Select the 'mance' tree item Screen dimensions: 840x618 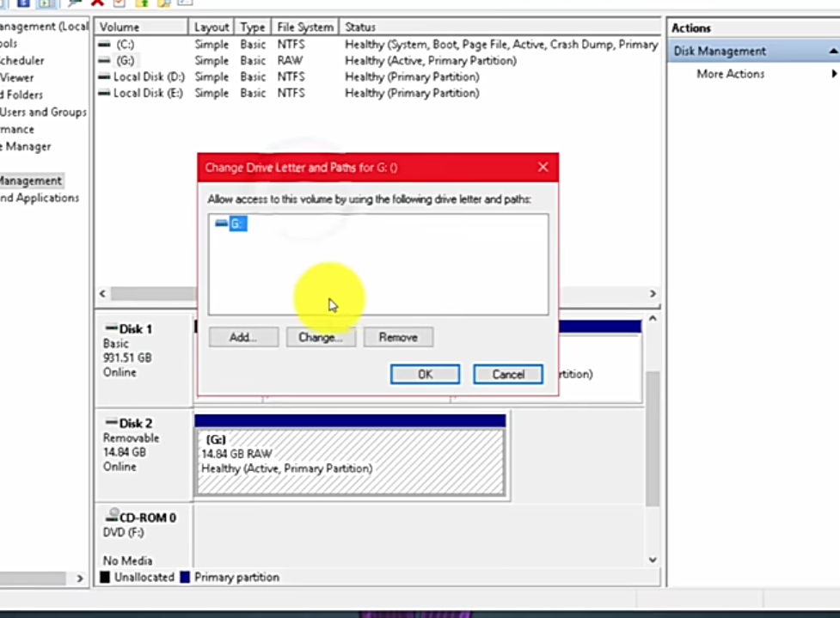pyautogui.click(x=16, y=130)
